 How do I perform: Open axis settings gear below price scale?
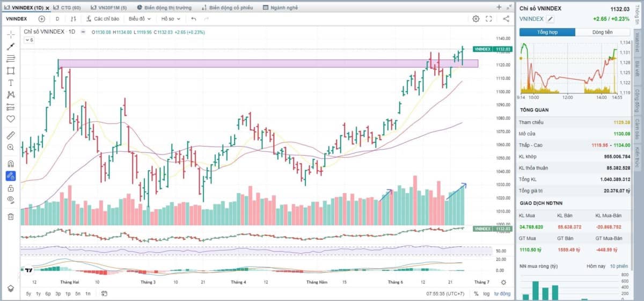[x=503, y=282]
